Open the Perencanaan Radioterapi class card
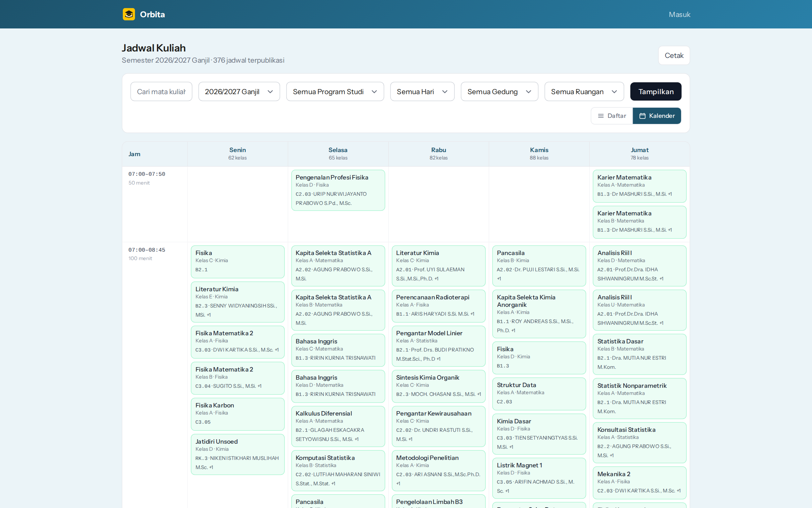The height and width of the screenshot is (508, 812). pyautogui.click(x=438, y=306)
